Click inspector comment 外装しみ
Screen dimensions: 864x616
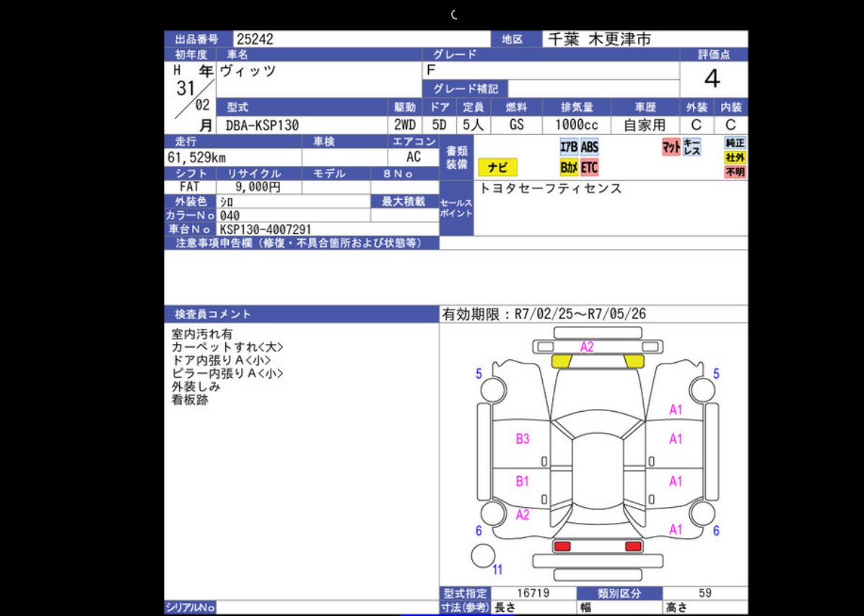pos(196,387)
